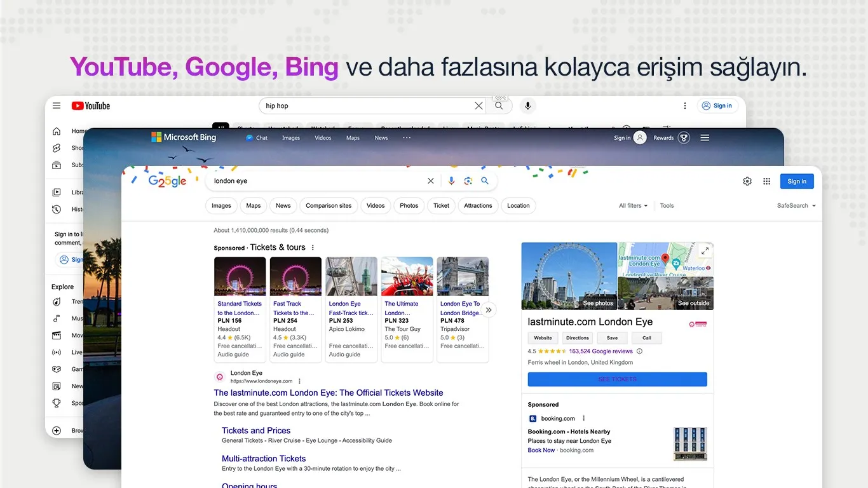868x488 pixels.
Task: Open YouTube Shorts sidebar icon
Action: [57, 147]
